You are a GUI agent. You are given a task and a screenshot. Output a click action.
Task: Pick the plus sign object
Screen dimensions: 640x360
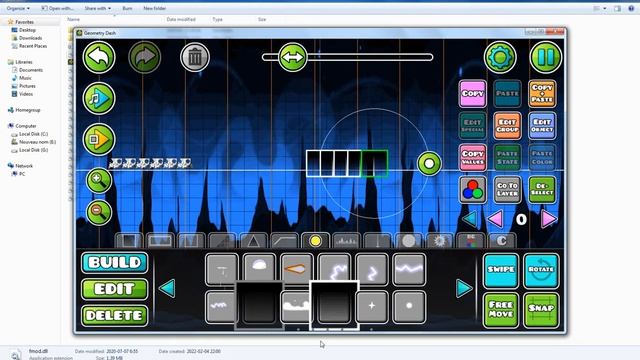click(x=371, y=306)
